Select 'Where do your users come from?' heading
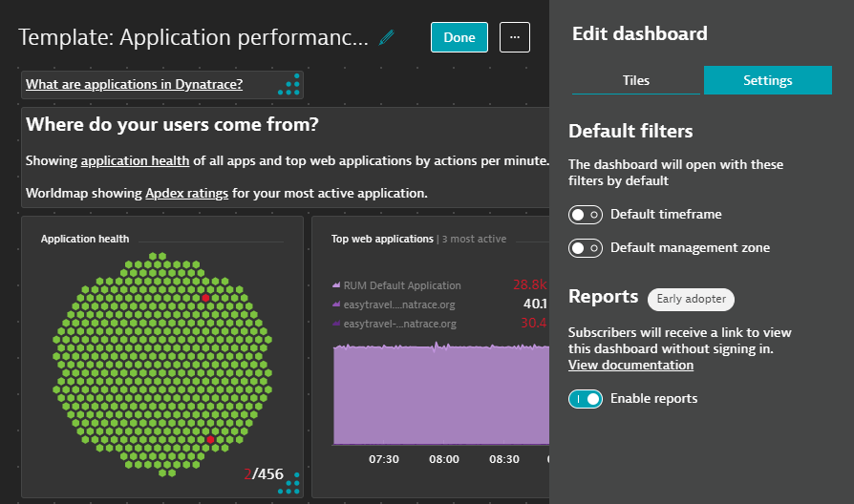The image size is (854, 504). point(172,125)
